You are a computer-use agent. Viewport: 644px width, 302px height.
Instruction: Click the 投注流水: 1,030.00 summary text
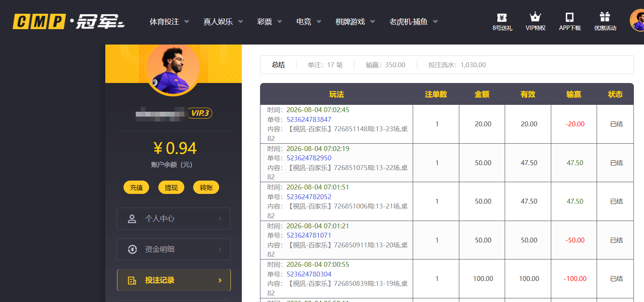[457, 65]
